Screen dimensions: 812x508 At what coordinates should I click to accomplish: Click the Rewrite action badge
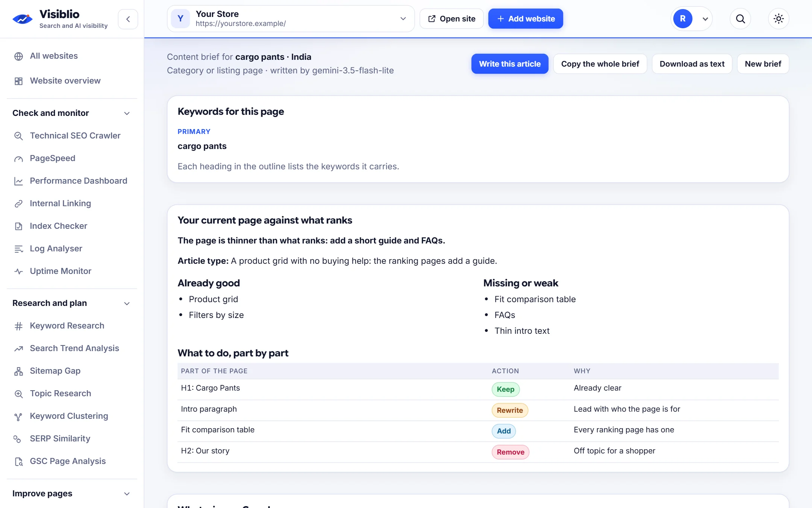point(510,411)
